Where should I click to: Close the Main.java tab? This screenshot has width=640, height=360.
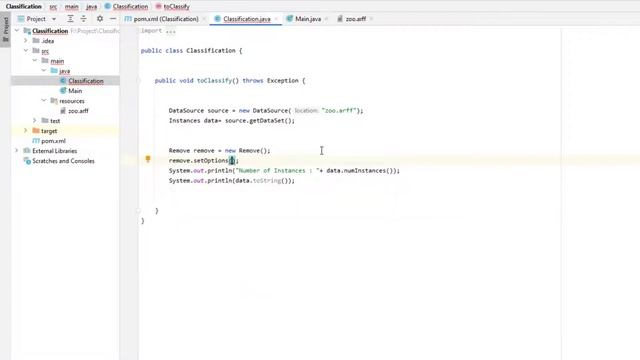tap(327, 19)
